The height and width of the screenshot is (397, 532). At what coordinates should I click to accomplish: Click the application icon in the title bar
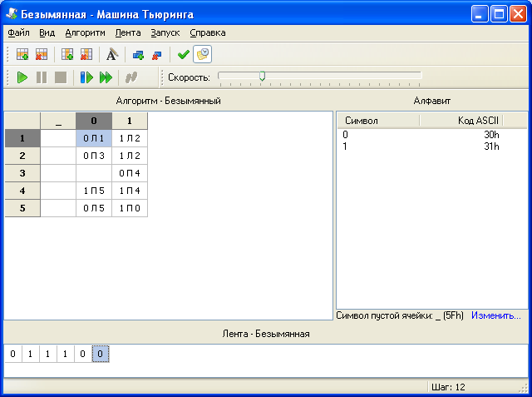(x=12, y=14)
